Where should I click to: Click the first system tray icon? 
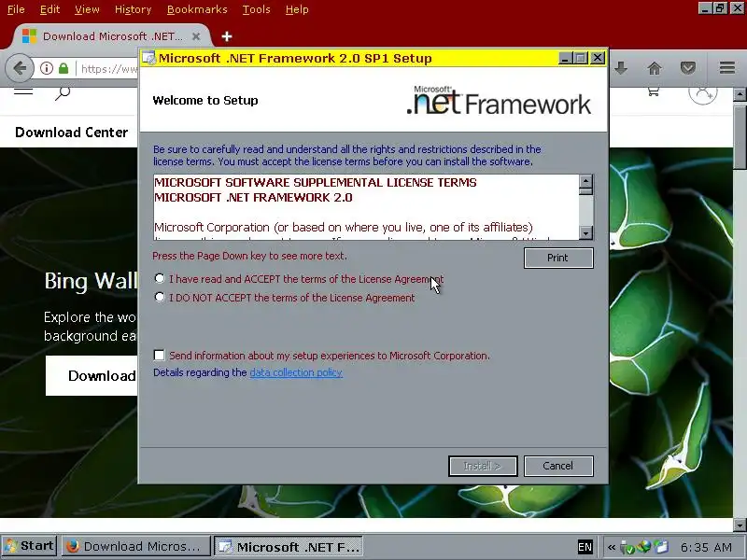tap(627, 547)
